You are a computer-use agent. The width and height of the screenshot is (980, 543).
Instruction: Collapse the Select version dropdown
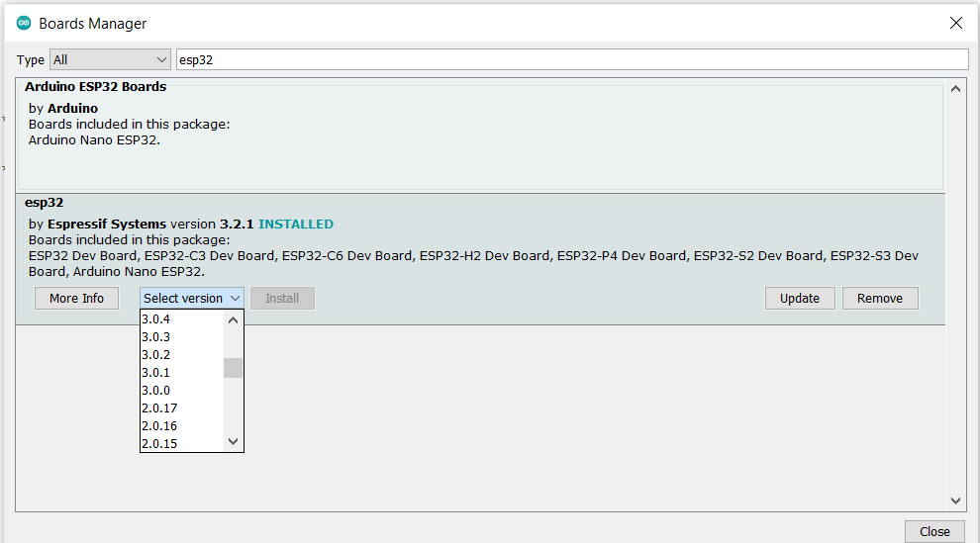click(x=191, y=299)
